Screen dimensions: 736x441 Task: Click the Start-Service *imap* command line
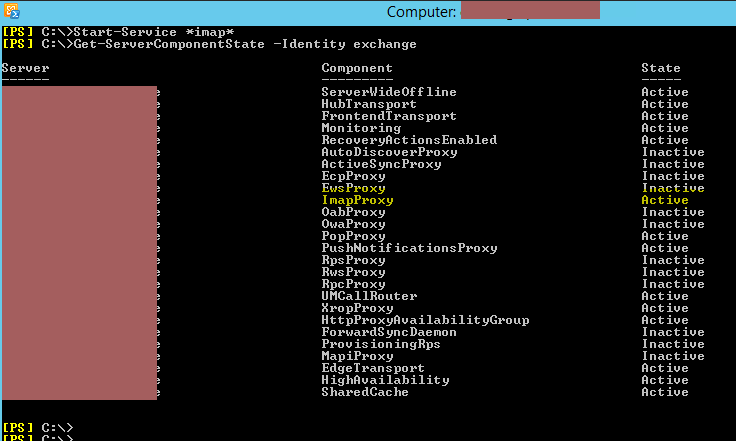pos(118,32)
